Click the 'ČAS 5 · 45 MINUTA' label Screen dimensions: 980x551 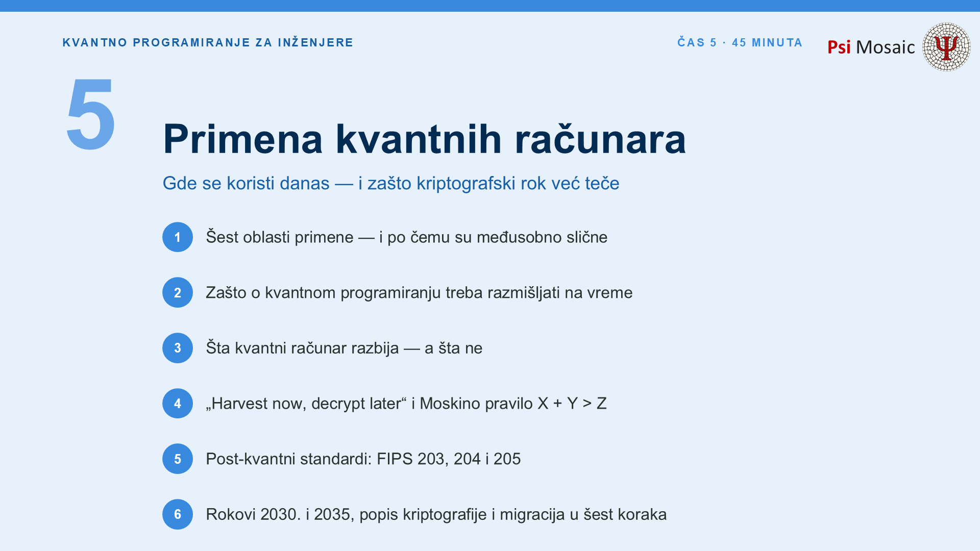[740, 42]
